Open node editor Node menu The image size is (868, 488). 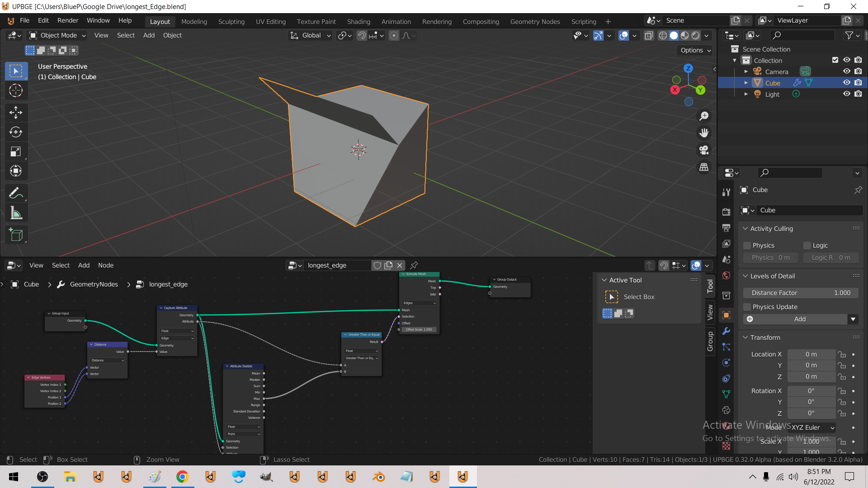[106, 265]
